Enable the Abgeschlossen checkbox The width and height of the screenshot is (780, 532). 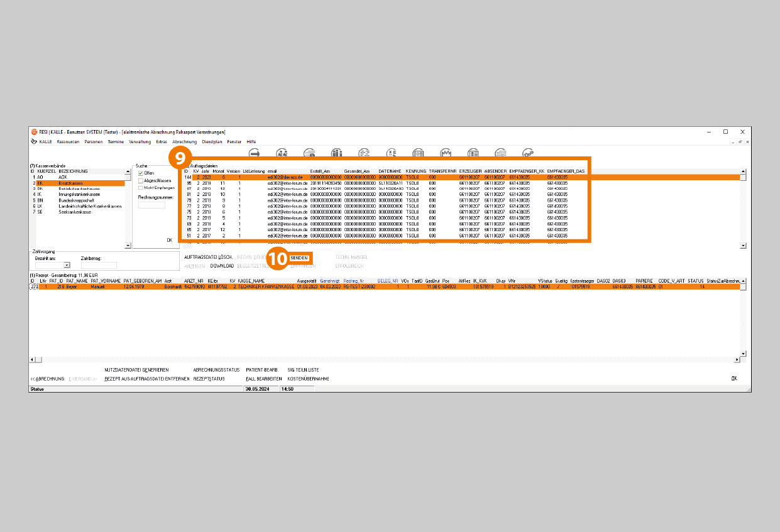[x=141, y=180]
